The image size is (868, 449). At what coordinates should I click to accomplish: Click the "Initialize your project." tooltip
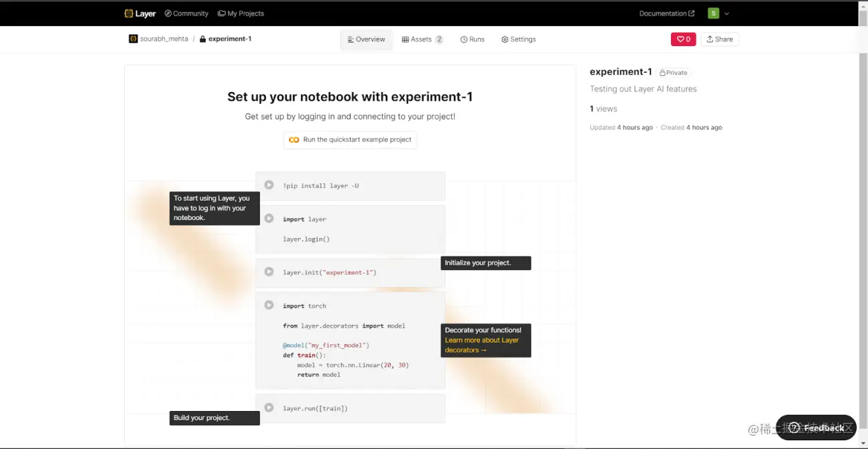click(x=485, y=263)
